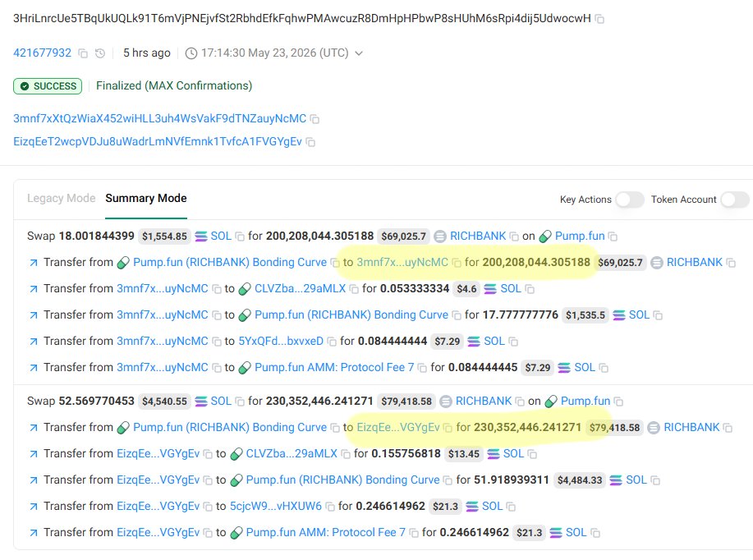
Task: Copy block number 421677932
Action: [x=83, y=53]
